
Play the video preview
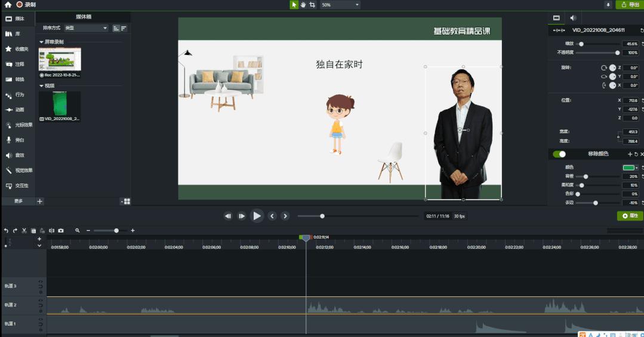pyautogui.click(x=257, y=216)
